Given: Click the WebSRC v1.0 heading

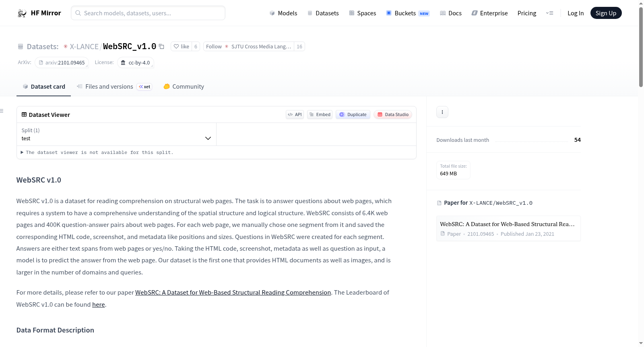Looking at the screenshot, I should click(x=39, y=180).
